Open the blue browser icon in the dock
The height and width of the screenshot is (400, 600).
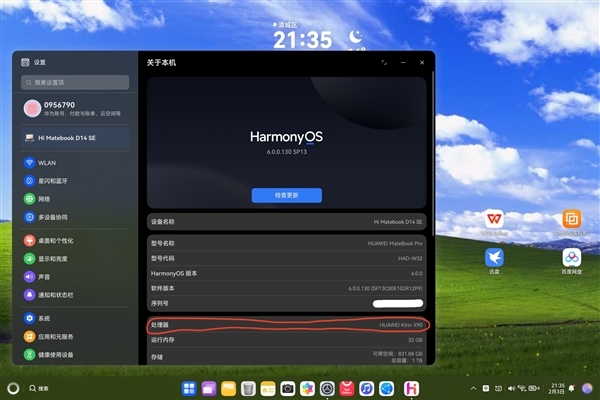[x=386, y=389]
